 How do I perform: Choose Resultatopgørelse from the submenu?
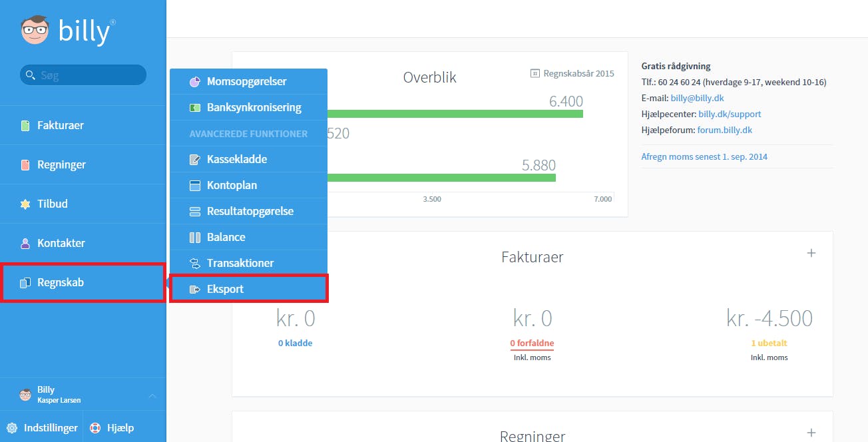[248, 212]
